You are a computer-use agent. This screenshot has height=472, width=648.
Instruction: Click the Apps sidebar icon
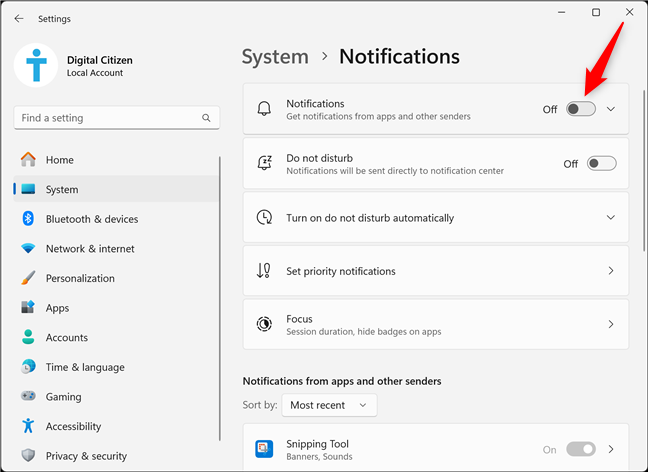(28, 307)
